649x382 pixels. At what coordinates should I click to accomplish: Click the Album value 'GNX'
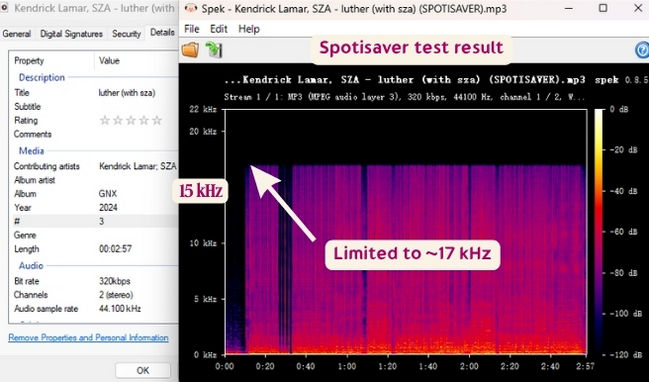click(x=108, y=194)
